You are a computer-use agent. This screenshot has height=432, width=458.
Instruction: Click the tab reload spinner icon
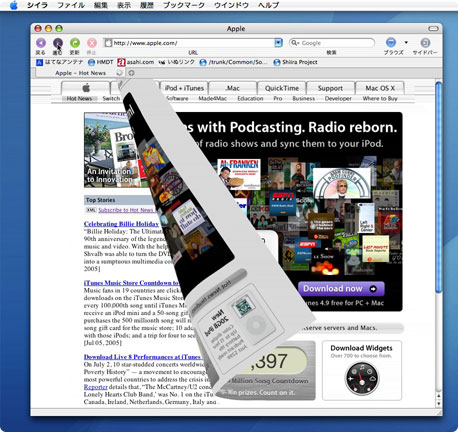click(119, 73)
